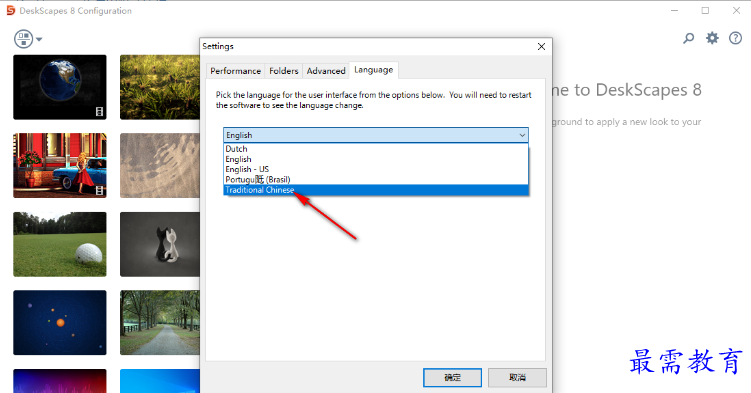751x393 pixels.
Task: Select the tree-lined path thumbnail
Action: tap(160, 323)
